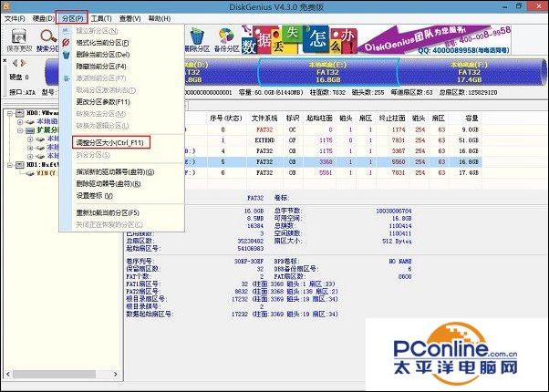Choose 调整分区大小(Ctrl_F11) menu entry
The image size is (549, 392).
(x=111, y=142)
